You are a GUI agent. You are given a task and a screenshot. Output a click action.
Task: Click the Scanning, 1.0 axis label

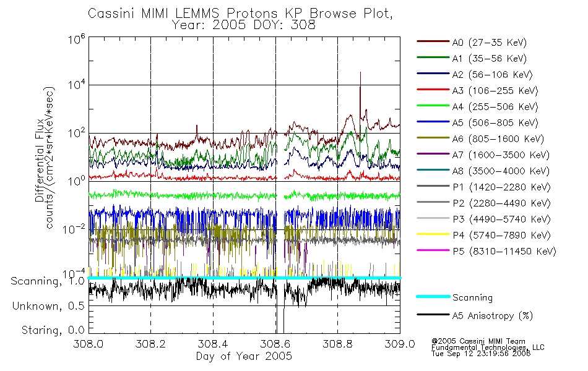click(x=48, y=281)
